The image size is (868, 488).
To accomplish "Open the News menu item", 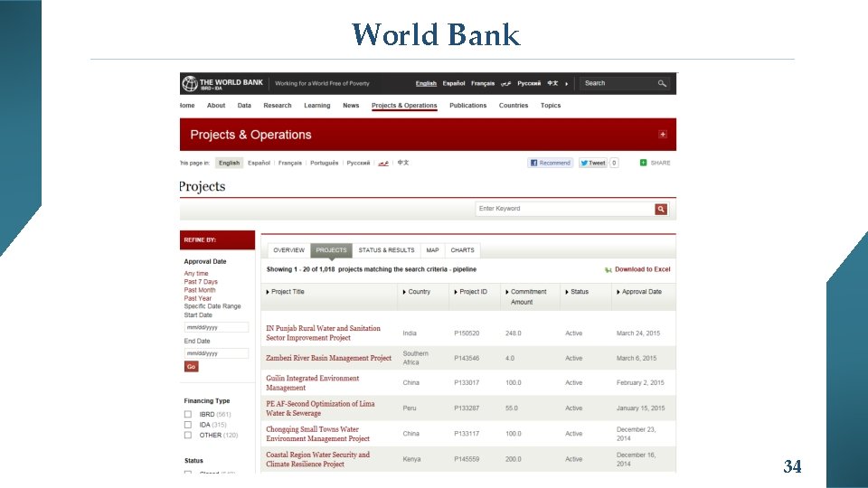I will 351,106.
